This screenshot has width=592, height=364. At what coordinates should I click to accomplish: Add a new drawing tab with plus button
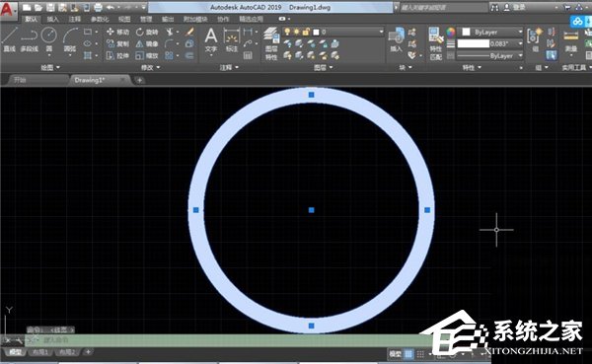[139, 80]
